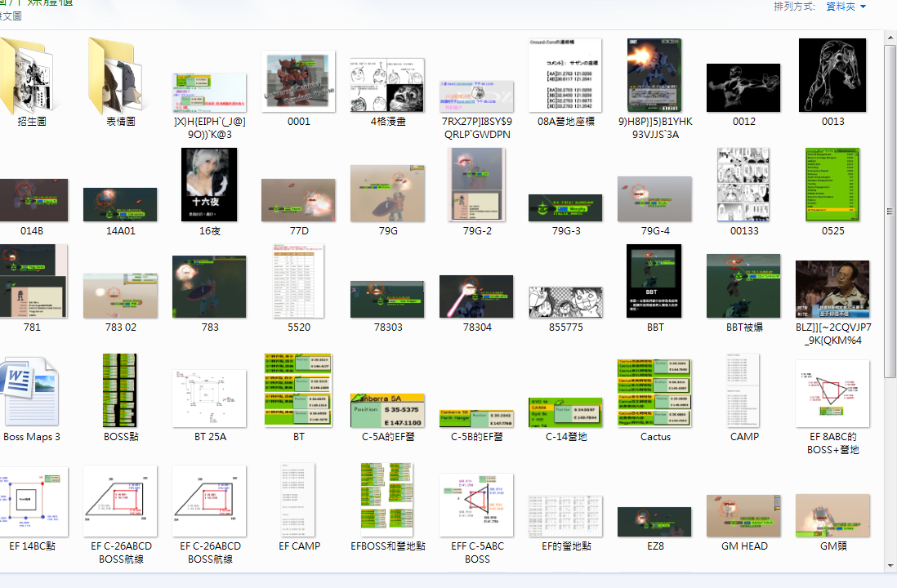Select the 783 02 image thumbnail
Viewport: 897px width, 588px height.
tap(120, 296)
